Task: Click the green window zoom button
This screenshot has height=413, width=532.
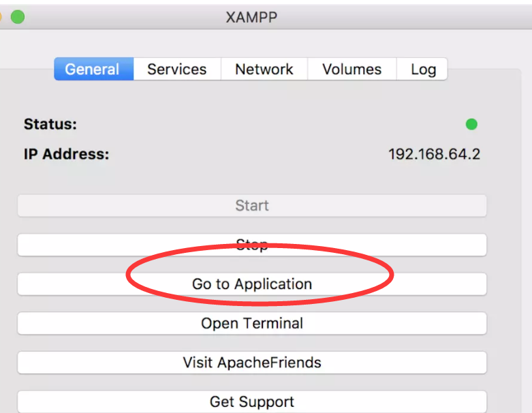Action: [x=18, y=17]
